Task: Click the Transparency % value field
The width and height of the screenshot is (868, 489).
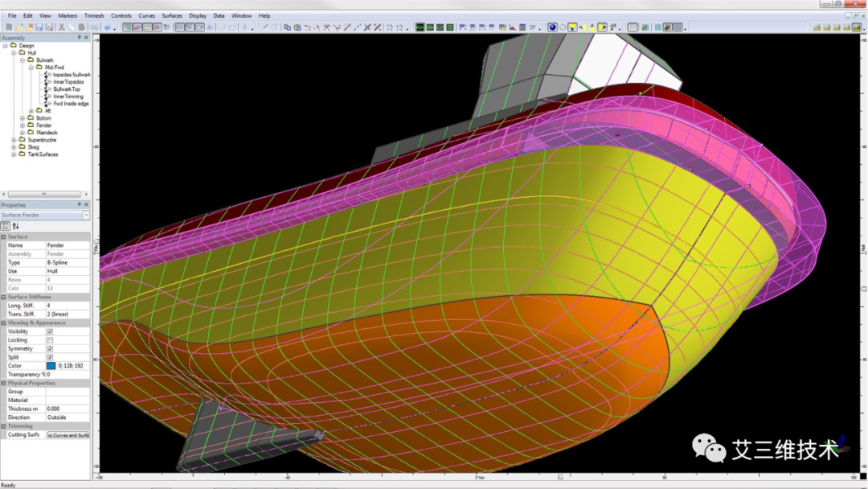Action: [x=68, y=374]
